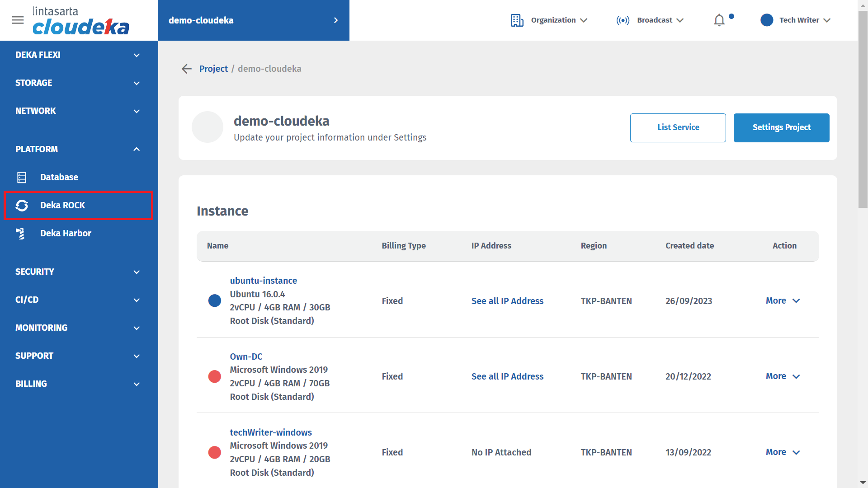868x488 pixels.
Task: Click the Deka Harbor icon
Action: click(x=21, y=233)
